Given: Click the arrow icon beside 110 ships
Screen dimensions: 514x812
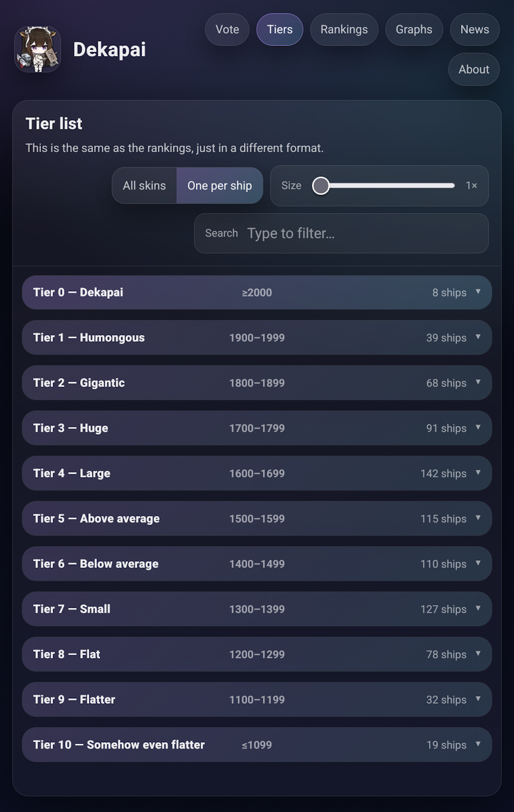Looking at the screenshot, I should pos(478,563).
